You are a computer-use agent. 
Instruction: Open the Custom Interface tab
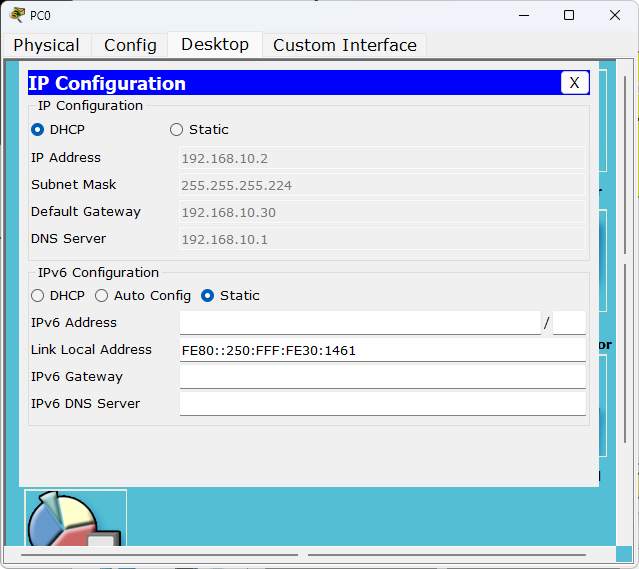click(x=345, y=45)
